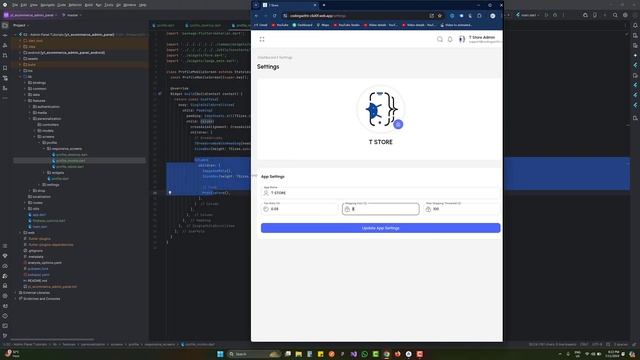This screenshot has width=640, height=360.
Task: Open the Pull Requests tool window icon
Action: 5,55
